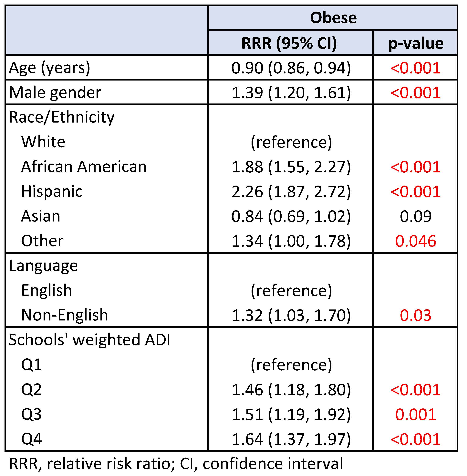
Task: Select the RRR (95% CI) header cell
Action: tap(289, 43)
